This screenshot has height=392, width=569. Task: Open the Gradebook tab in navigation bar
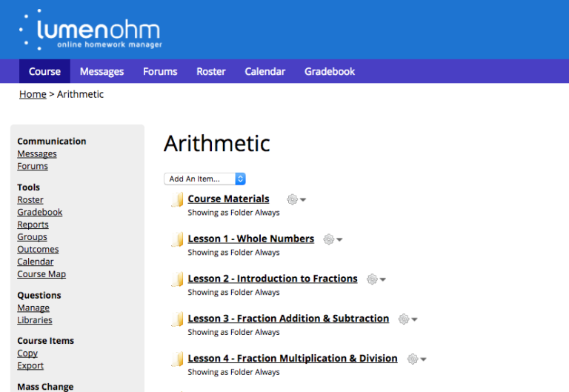click(x=330, y=71)
